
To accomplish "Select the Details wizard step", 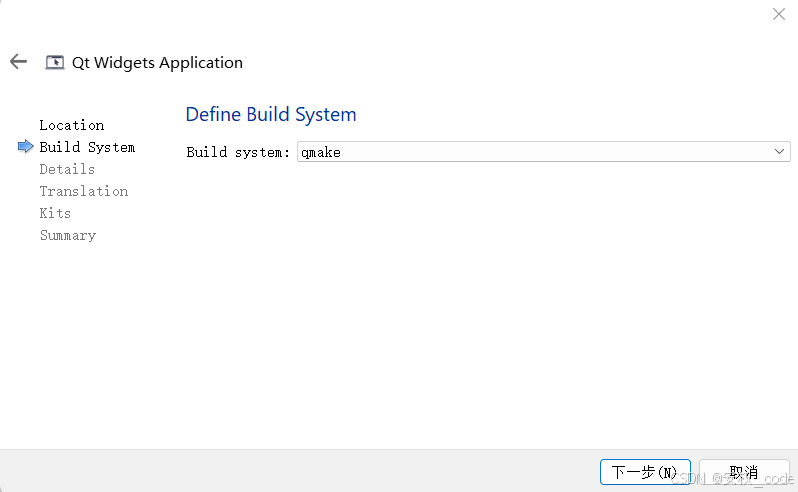I will [67, 169].
